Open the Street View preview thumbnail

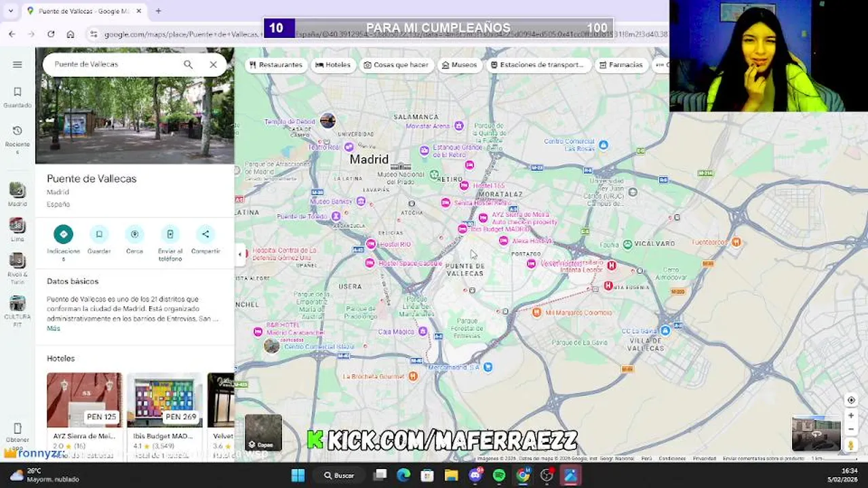[816, 433]
